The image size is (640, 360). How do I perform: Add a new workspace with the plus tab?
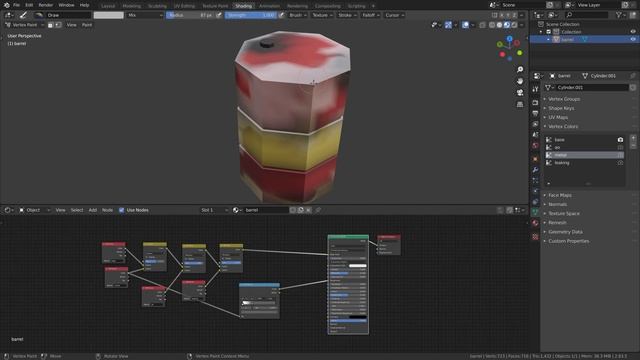[x=373, y=6]
